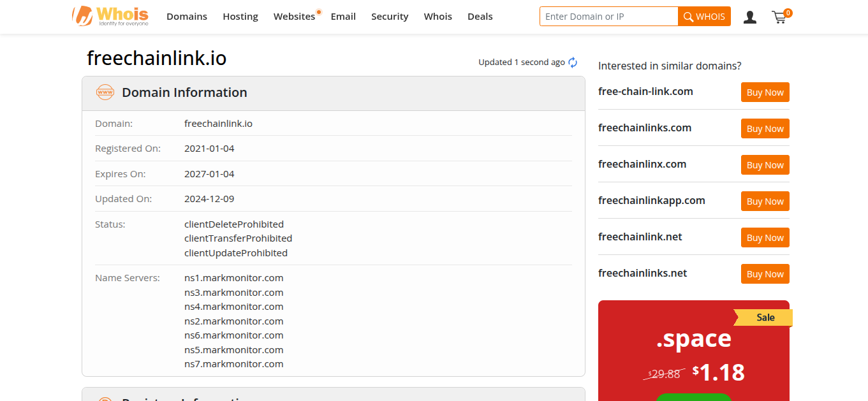The width and height of the screenshot is (868, 401).
Task: Click the Name Servers label
Action: (x=128, y=278)
